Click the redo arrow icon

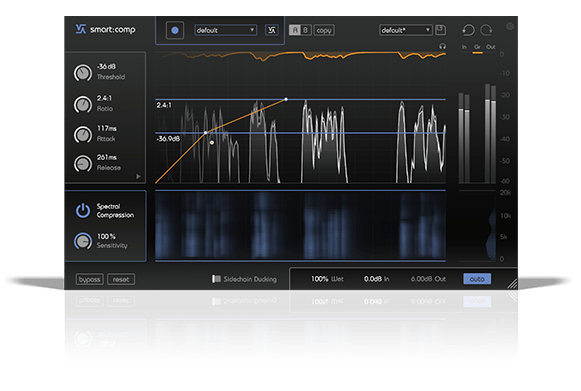(487, 30)
